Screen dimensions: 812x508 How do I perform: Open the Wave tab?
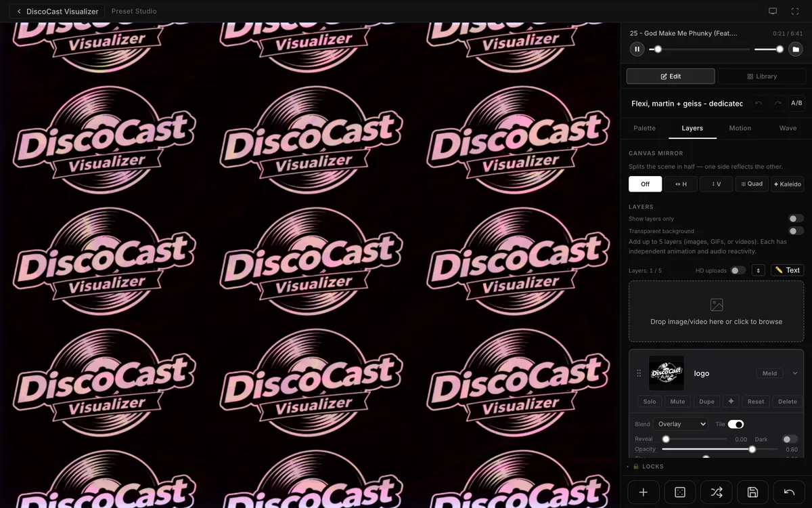click(x=788, y=128)
